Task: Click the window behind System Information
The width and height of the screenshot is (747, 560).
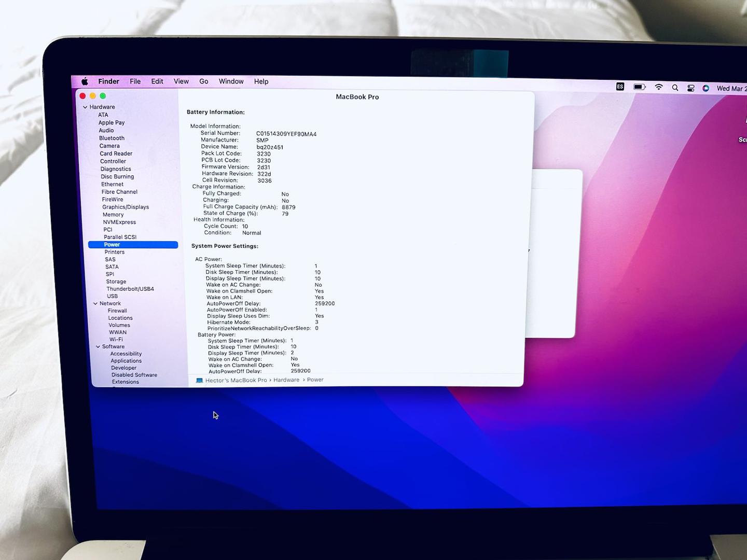Action: (553, 254)
